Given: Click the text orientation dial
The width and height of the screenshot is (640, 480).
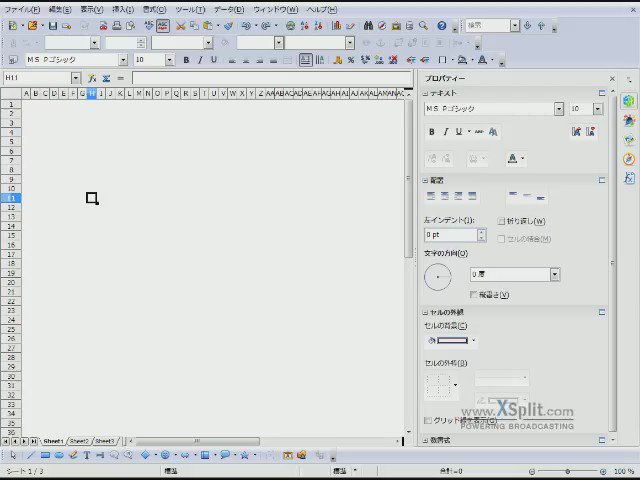Looking at the screenshot, I should click(438, 277).
